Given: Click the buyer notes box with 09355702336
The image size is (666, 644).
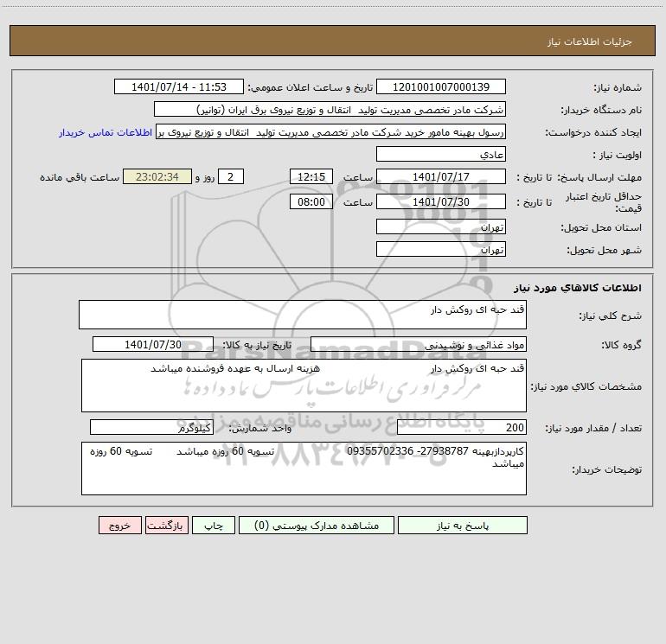Looking at the screenshot, I should point(304,469).
